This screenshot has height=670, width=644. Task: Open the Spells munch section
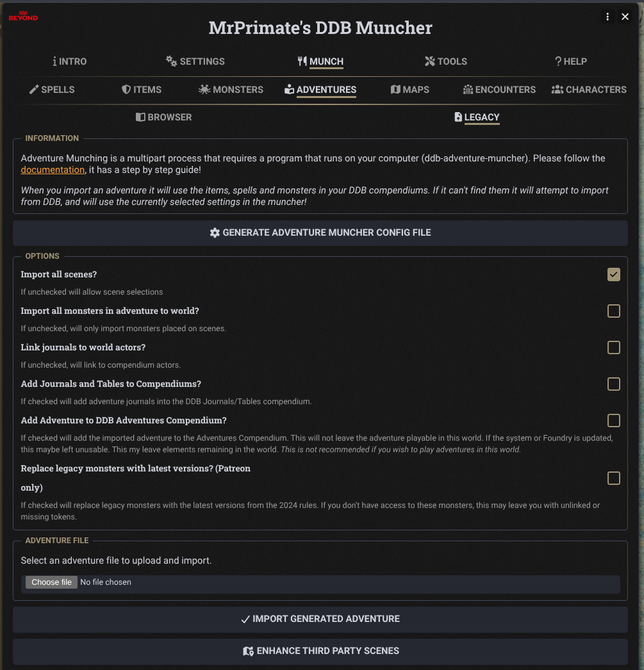coord(52,90)
